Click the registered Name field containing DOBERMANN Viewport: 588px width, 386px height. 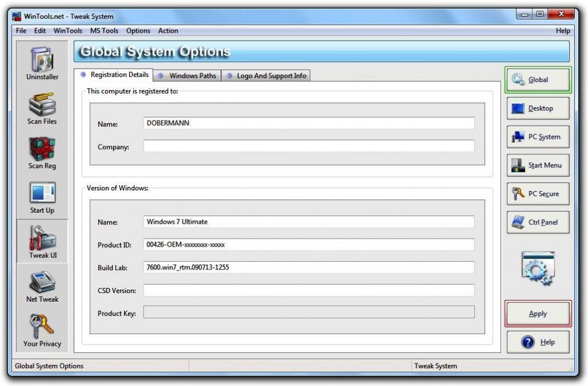click(x=309, y=123)
